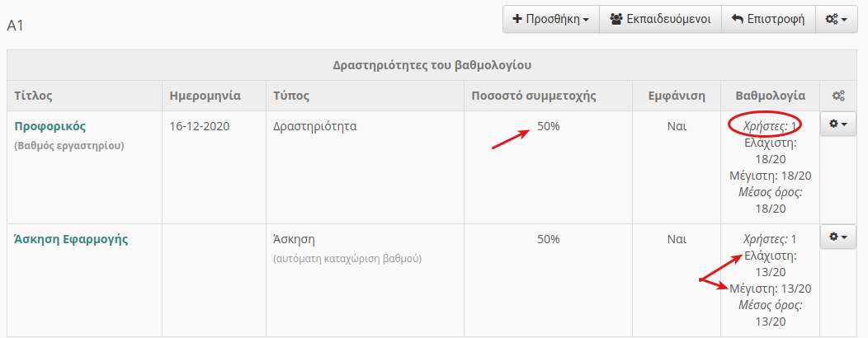Click the gears icon in table header
The image size is (868, 338).
click(838, 96)
